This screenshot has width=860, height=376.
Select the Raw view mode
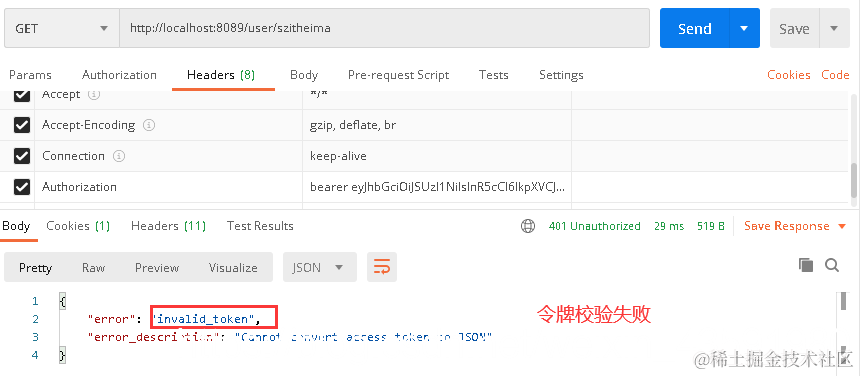click(93, 267)
